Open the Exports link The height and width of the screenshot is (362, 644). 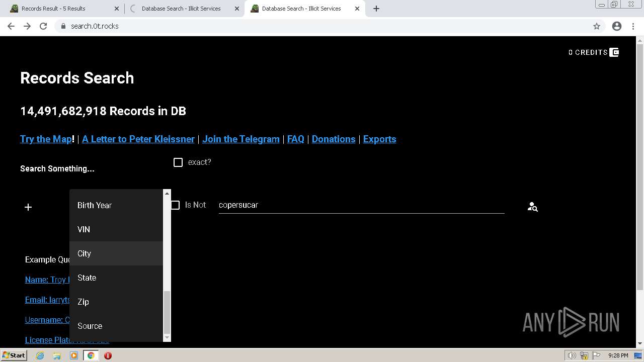point(380,139)
